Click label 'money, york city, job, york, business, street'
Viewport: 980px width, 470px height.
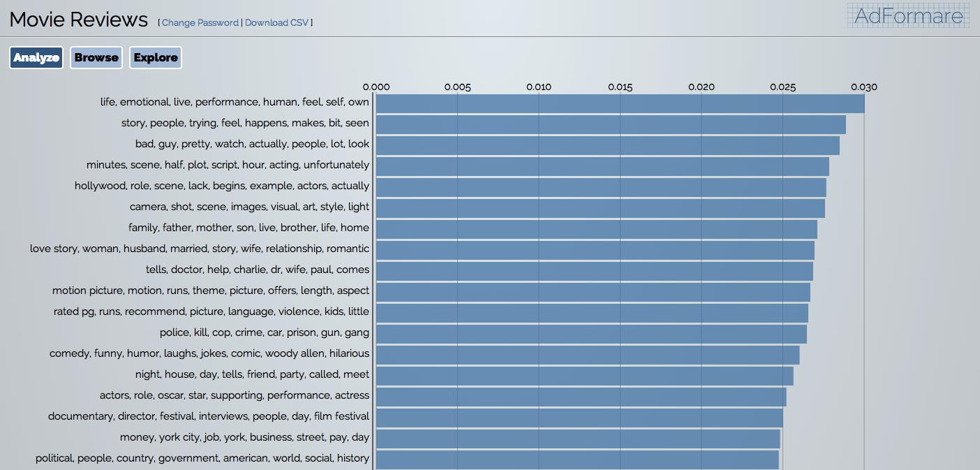coord(244,437)
